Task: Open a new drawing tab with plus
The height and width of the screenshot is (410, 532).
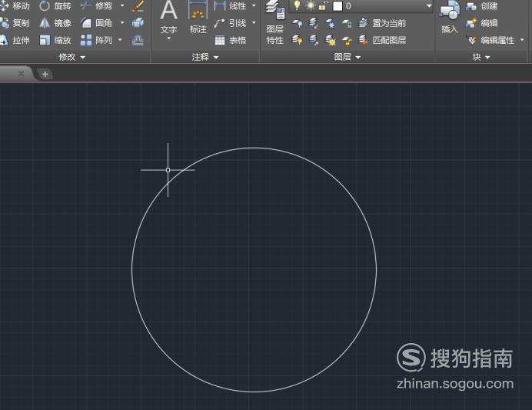Action: (45, 74)
